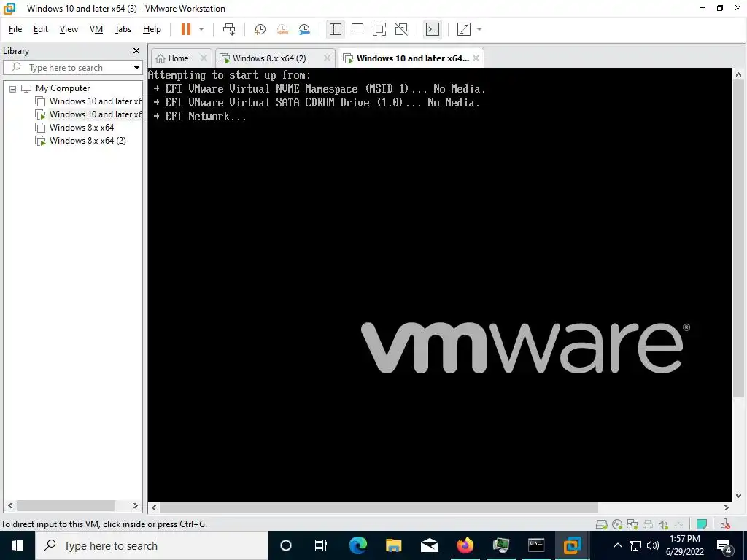Launch Firefox from taskbar
This screenshot has width=747, height=560.
coord(465,545)
